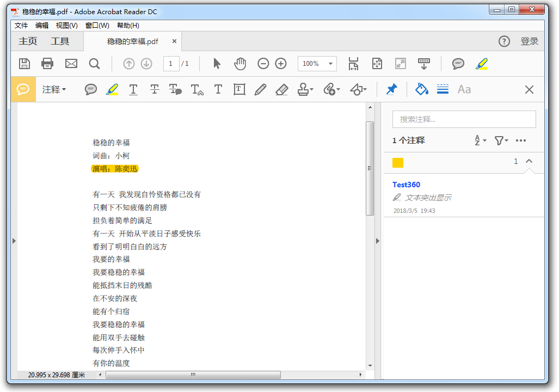
Task: Toggle the Keep tool selected pin
Action: click(x=391, y=90)
